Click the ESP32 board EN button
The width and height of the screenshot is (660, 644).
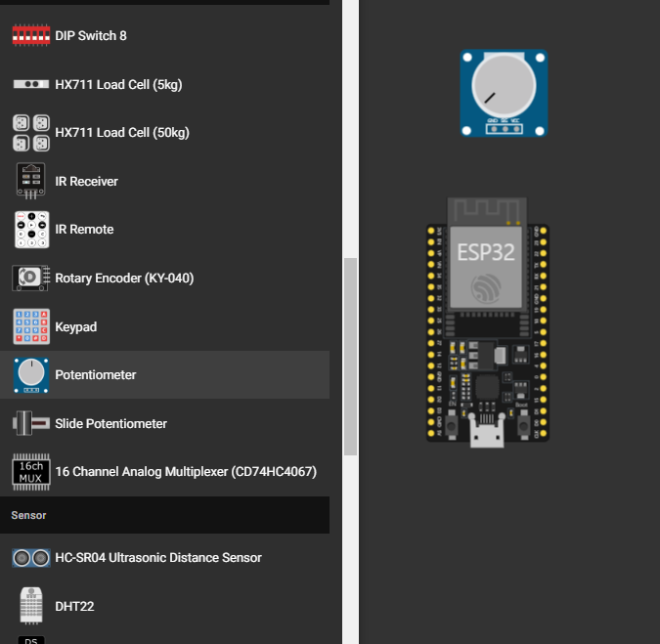[452, 426]
